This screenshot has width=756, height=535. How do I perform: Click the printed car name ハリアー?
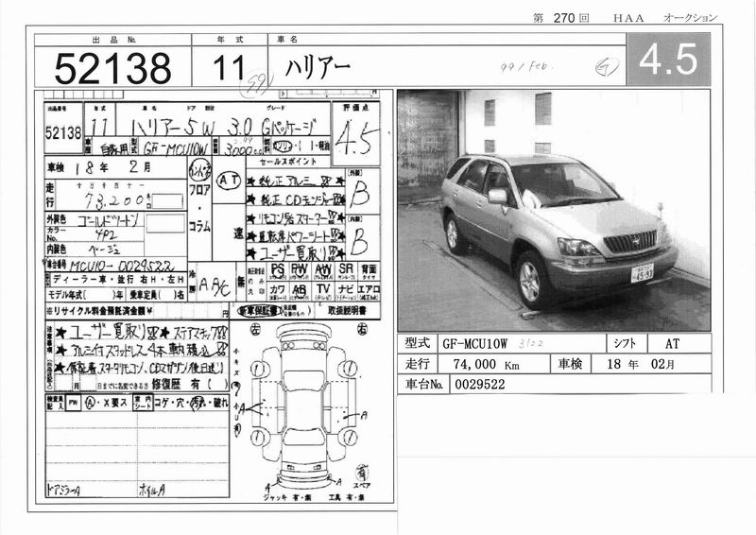pos(317,67)
